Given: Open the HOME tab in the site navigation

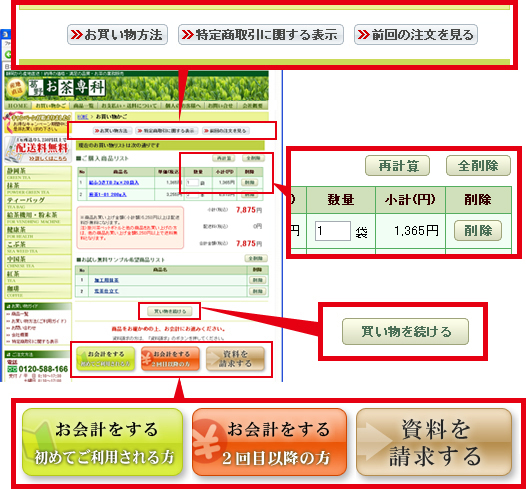Looking at the screenshot, I should (x=18, y=106).
